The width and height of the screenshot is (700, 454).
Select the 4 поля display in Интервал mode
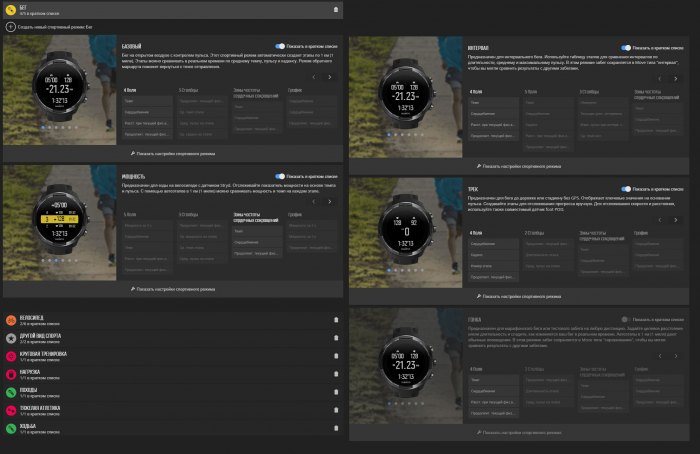click(476, 92)
